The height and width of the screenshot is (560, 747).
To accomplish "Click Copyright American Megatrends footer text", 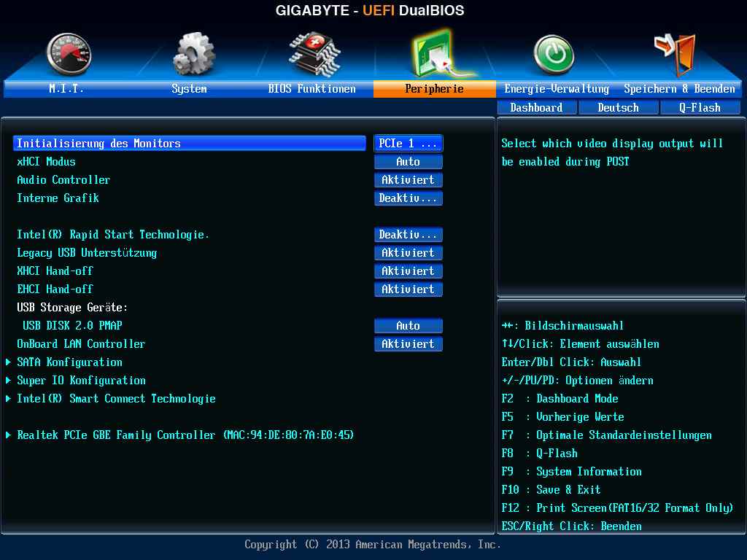I will pos(373,544).
